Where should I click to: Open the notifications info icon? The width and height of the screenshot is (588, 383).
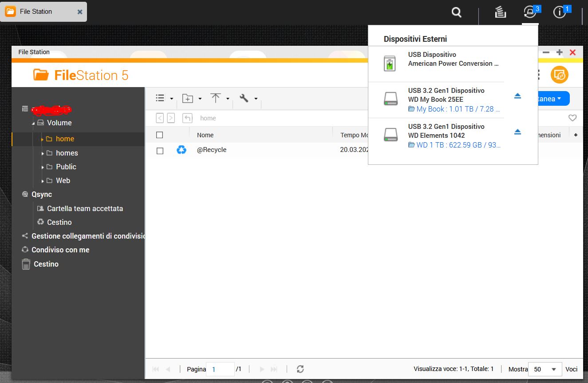point(560,12)
